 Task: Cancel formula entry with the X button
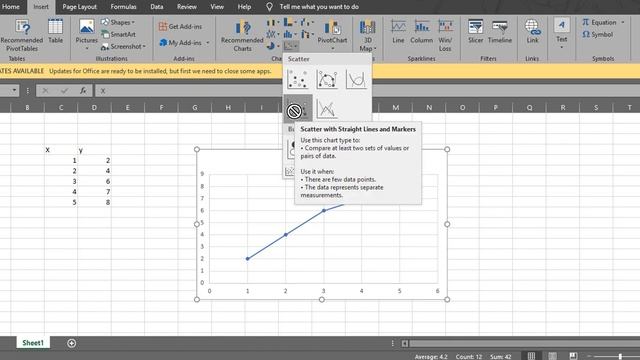[45, 91]
